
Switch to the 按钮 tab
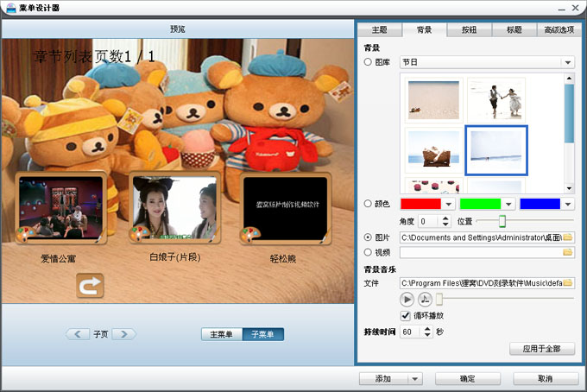point(470,29)
